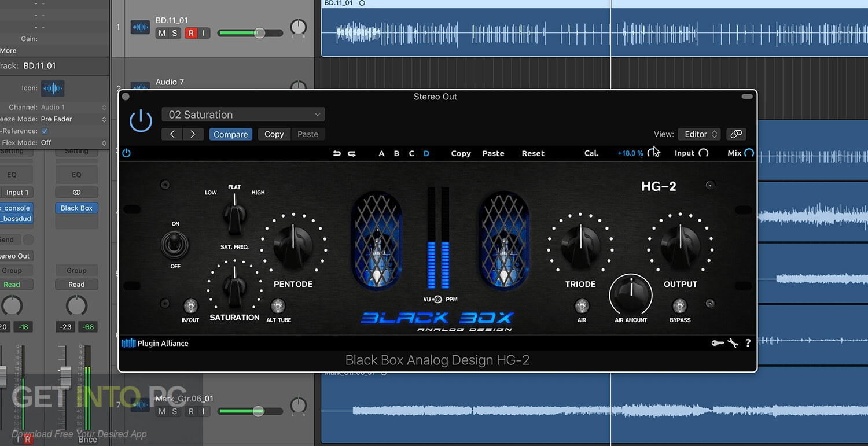Image resolution: width=868 pixels, height=446 pixels.
Task: Toggle the IN/OUT saturation button
Action: 190,306
